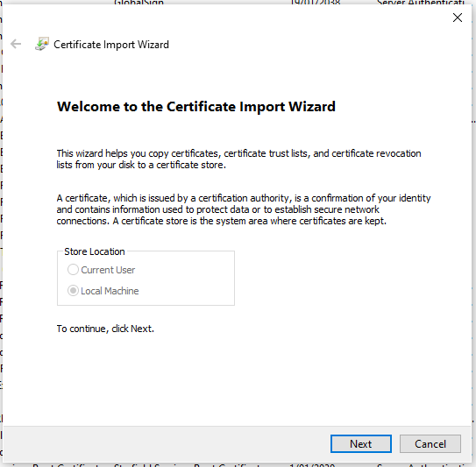
Task: Cancel the Certificate Import Wizard
Action: [430, 443]
